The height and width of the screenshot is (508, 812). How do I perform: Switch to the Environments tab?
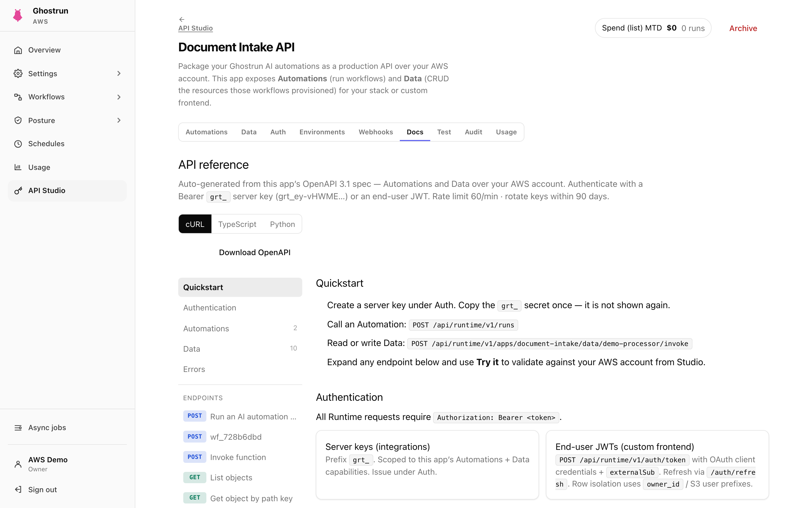[x=322, y=132]
